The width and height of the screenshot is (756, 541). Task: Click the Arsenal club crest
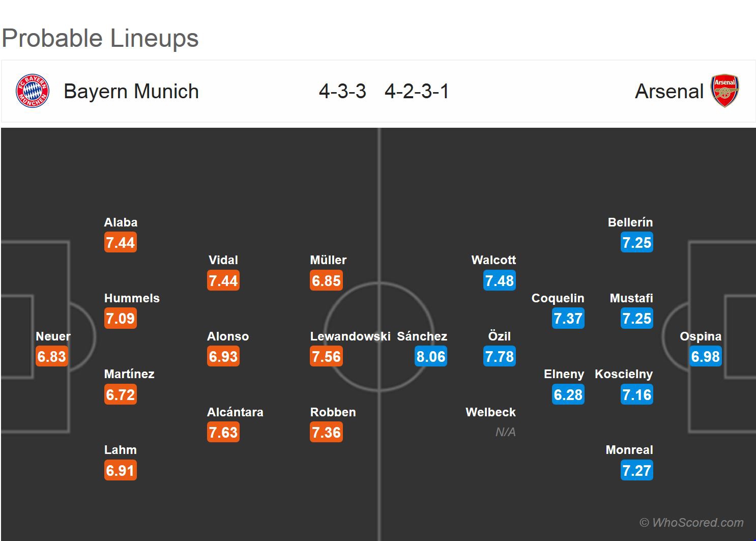pos(725,91)
